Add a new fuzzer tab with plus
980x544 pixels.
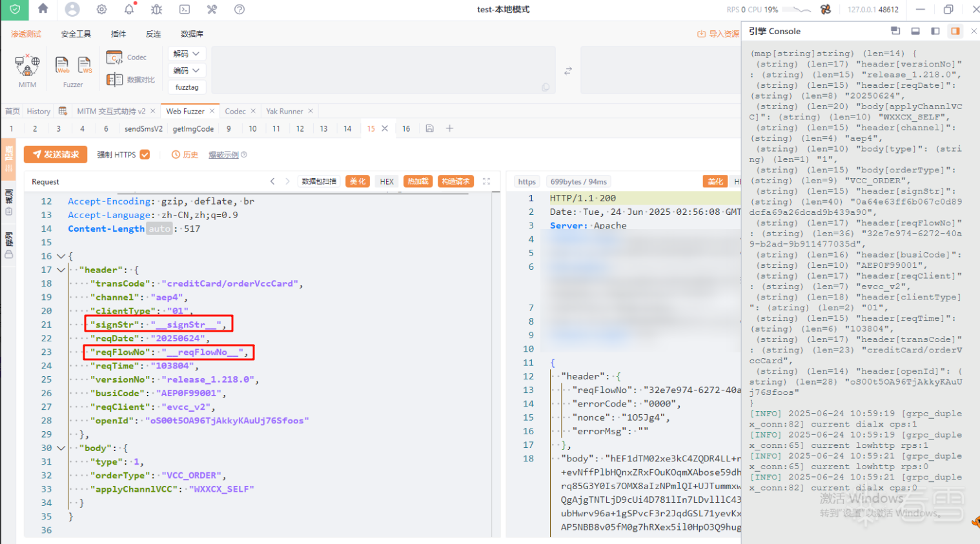450,128
